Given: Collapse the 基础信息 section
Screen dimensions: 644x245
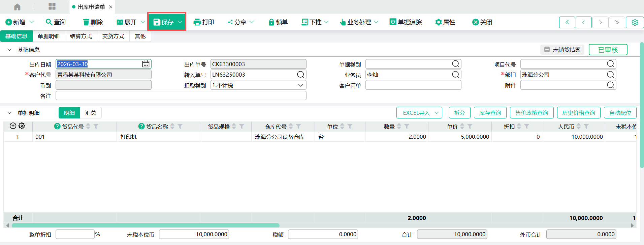Looking at the screenshot, I should 9,50.
